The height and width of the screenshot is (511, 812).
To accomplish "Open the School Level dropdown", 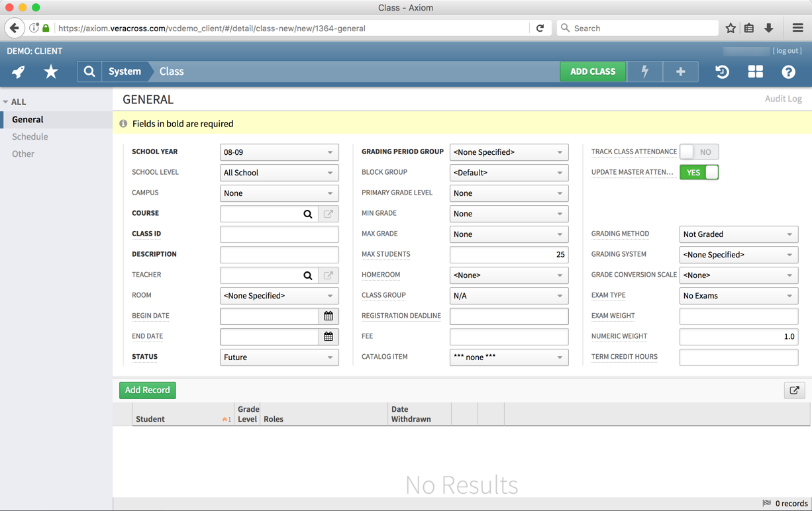I will 279,173.
